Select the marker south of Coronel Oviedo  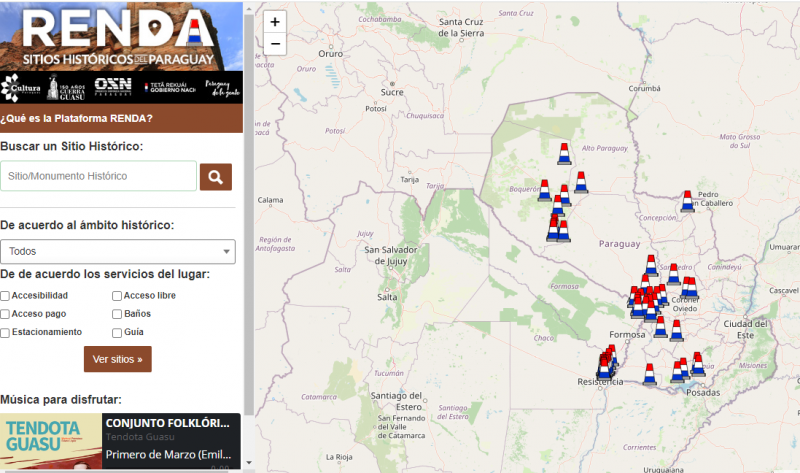coord(677,330)
